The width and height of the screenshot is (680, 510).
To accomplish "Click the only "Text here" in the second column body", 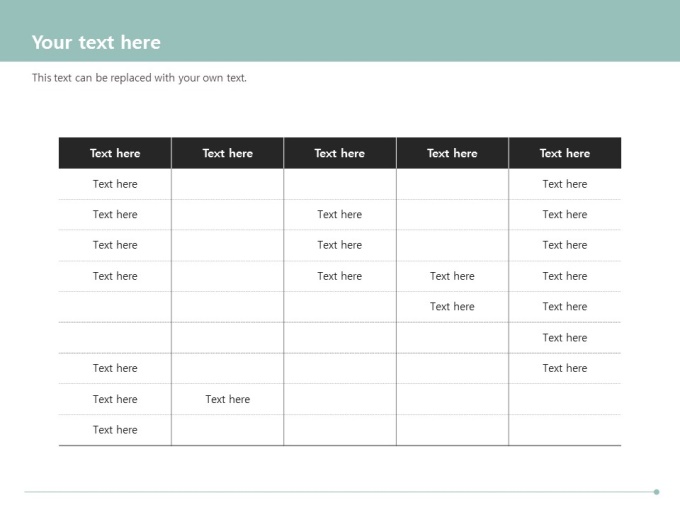I will coord(228,399).
